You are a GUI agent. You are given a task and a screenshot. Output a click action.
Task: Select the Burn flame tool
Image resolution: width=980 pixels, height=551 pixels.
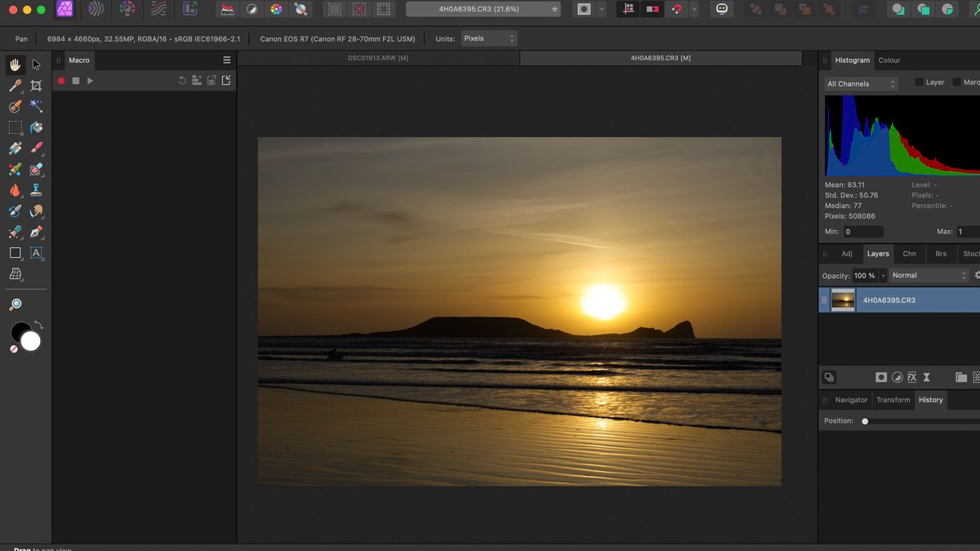[x=15, y=190]
